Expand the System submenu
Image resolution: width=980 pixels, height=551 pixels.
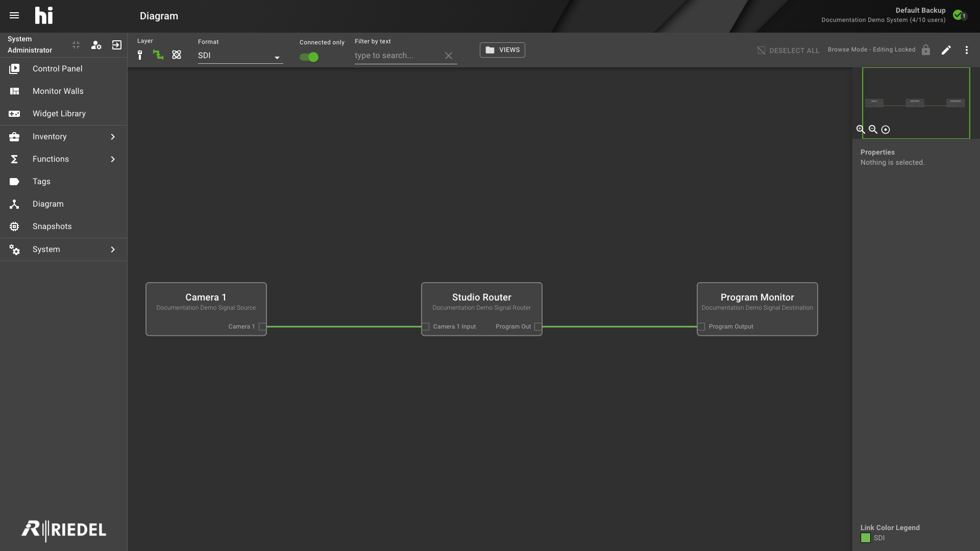(63, 249)
